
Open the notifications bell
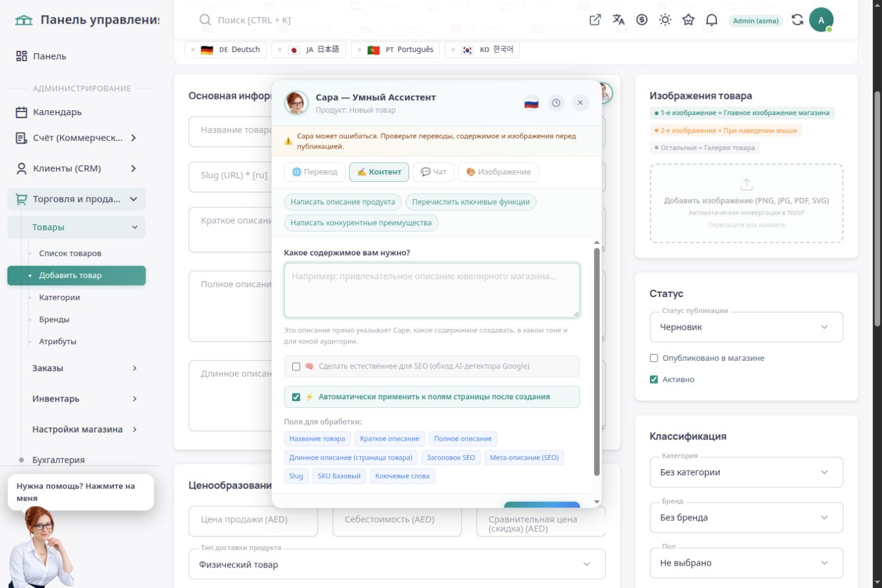tap(712, 20)
